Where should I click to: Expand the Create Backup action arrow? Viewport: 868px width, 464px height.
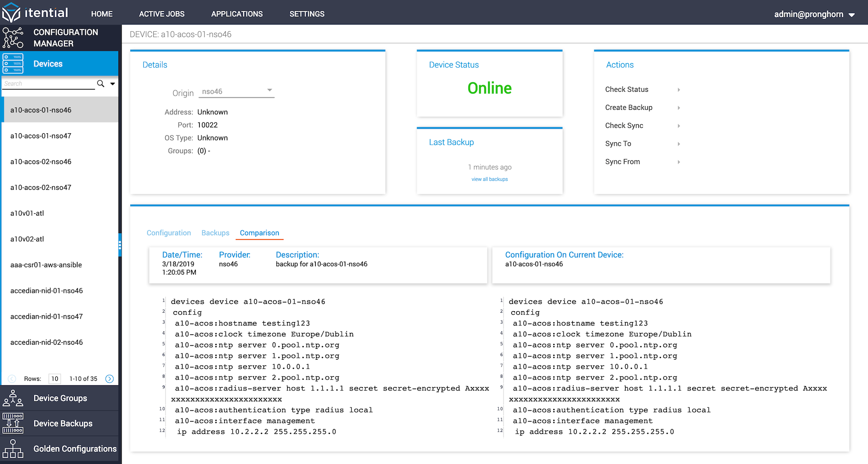pos(679,108)
